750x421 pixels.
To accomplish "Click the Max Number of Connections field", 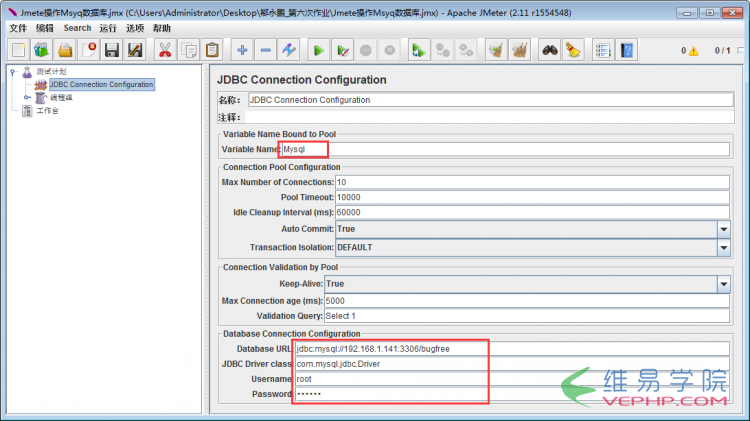I will (532, 182).
